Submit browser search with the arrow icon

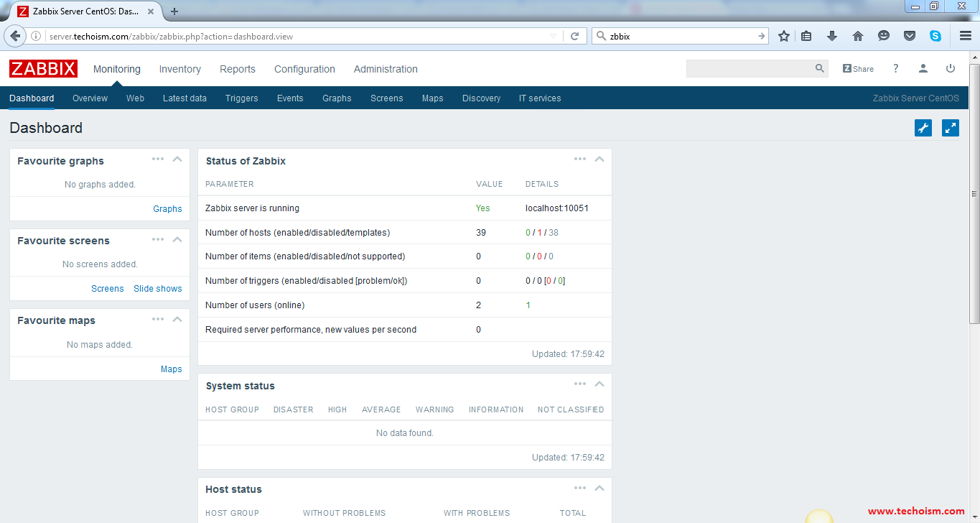tap(762, 36)
